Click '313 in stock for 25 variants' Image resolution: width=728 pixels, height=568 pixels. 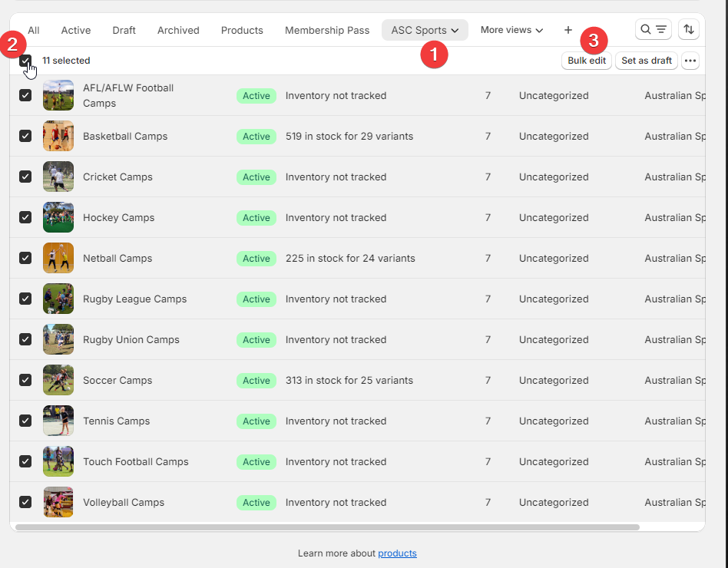pyautogui.click(x=349, y=380)
